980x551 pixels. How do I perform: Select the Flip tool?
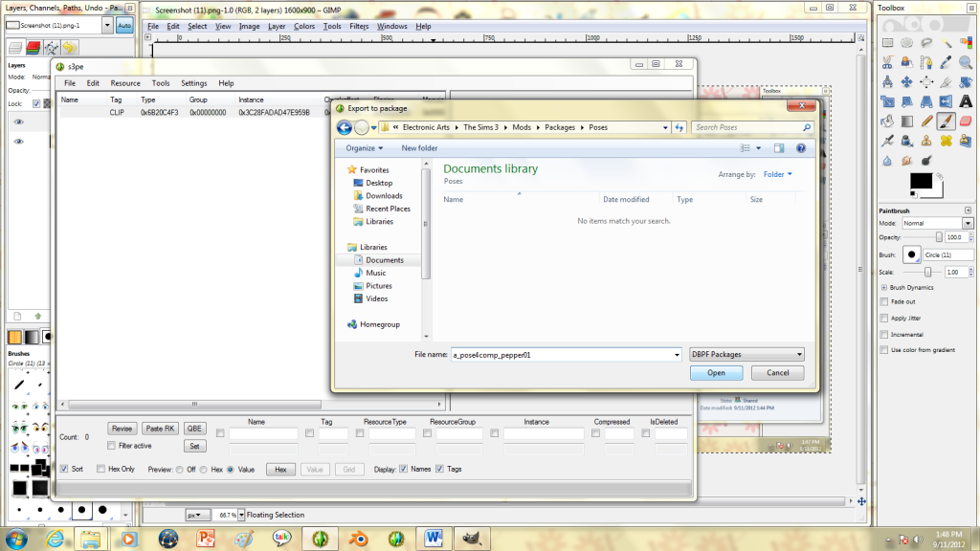point(947,101)
